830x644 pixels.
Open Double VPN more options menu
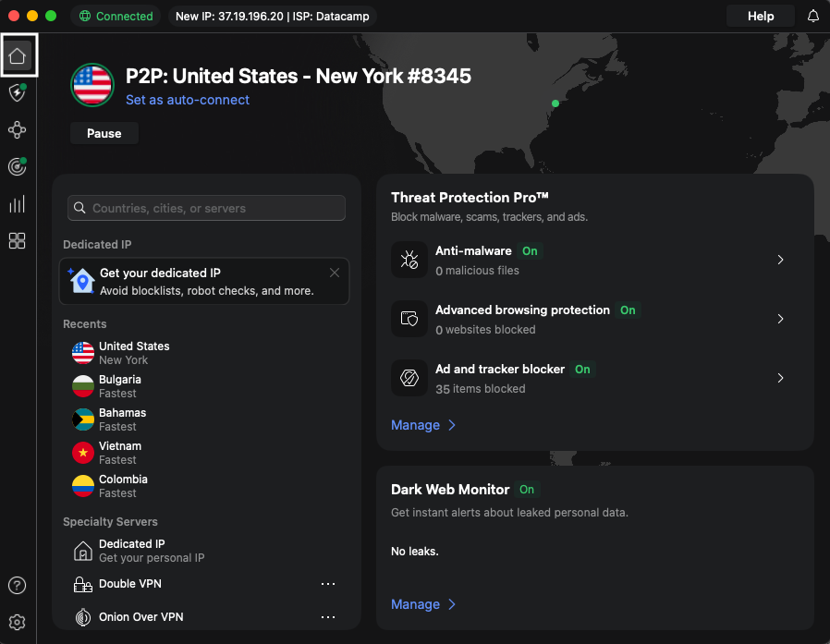point(328,584)
